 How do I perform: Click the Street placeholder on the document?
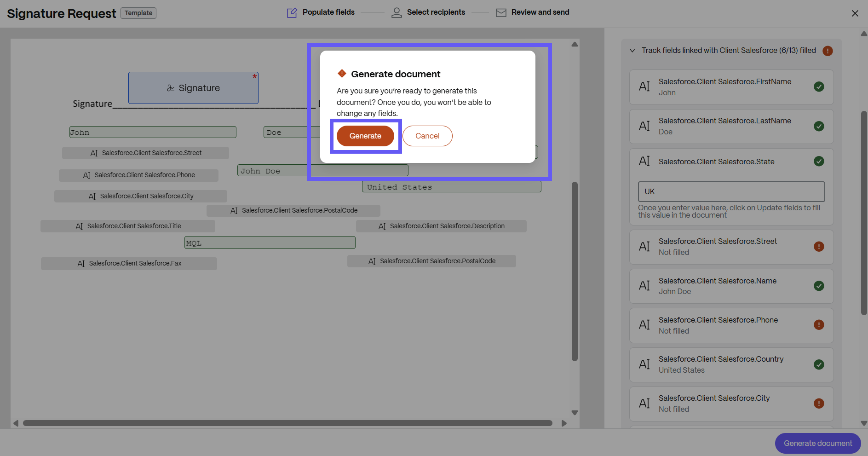[x=145, y=153]
